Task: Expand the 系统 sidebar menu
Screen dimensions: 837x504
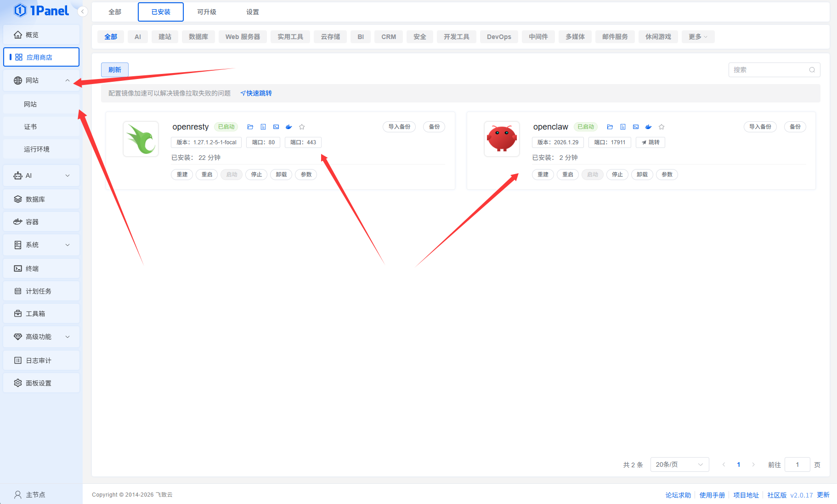Action: (41, 245)
